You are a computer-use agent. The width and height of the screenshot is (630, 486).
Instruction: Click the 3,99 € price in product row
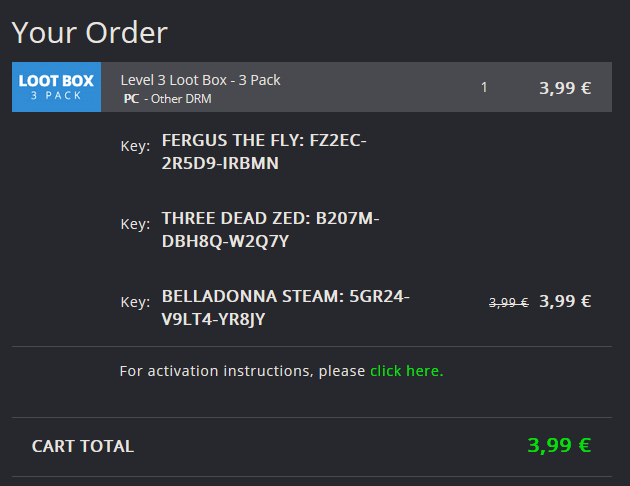tap(565, 88)
